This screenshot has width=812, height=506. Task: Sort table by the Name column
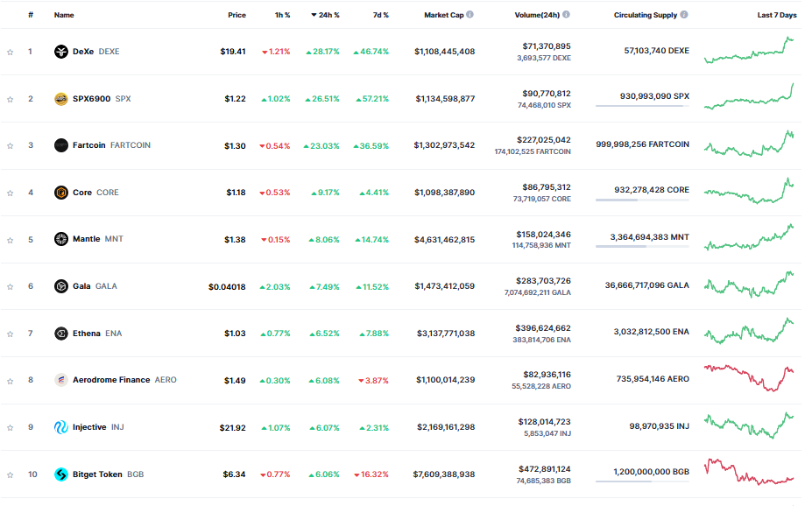pos(64,15)
